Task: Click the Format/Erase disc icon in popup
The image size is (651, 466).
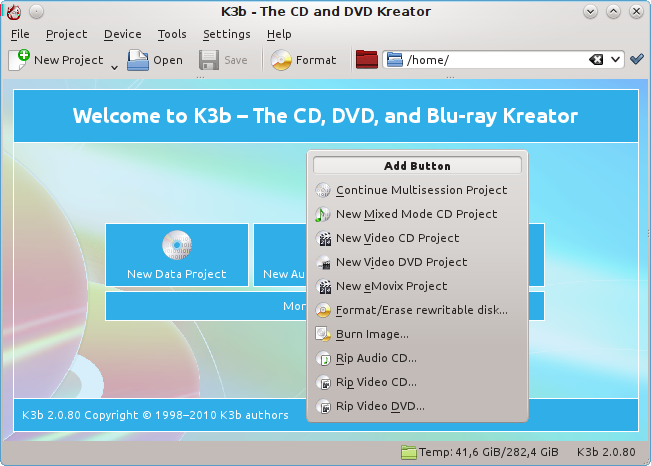Action: point(323,310)
